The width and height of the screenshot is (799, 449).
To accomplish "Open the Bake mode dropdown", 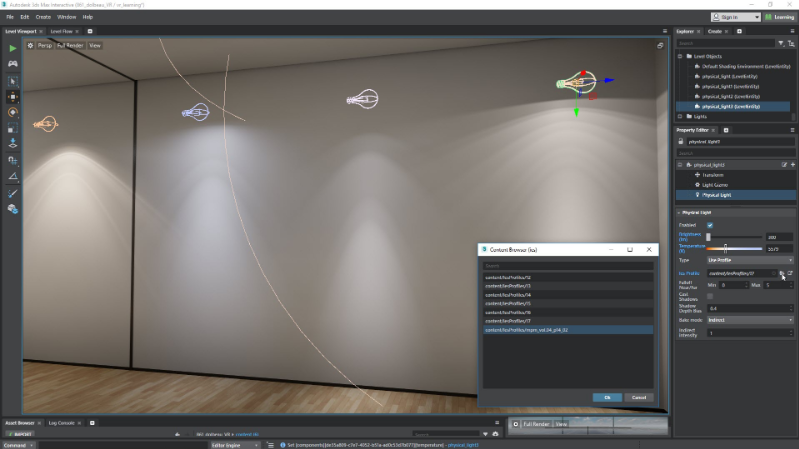I will point(750,320).
